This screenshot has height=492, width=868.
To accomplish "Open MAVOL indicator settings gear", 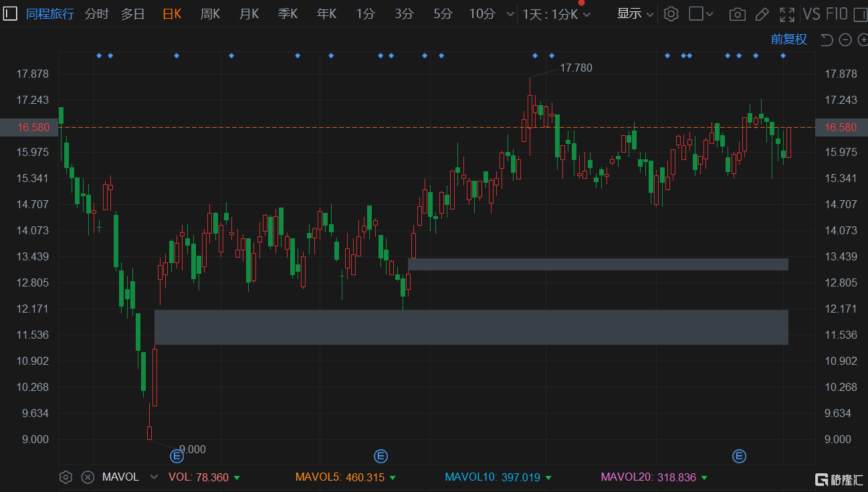I will coord(66,477).
